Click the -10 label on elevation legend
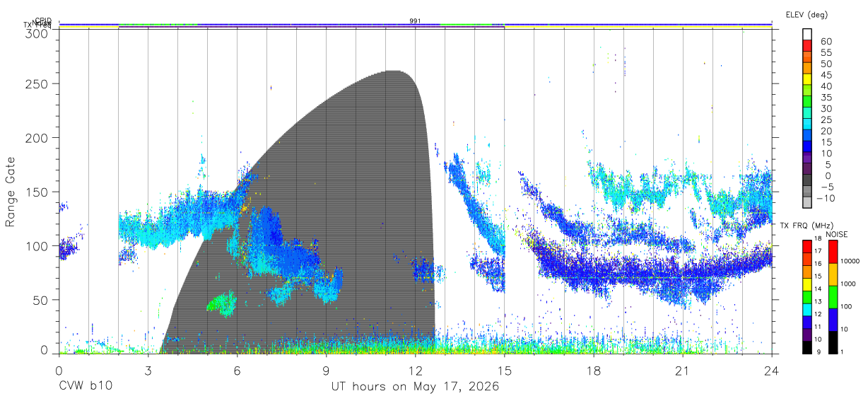Screen dimensions: 868x401 click(x=826, y=197)
